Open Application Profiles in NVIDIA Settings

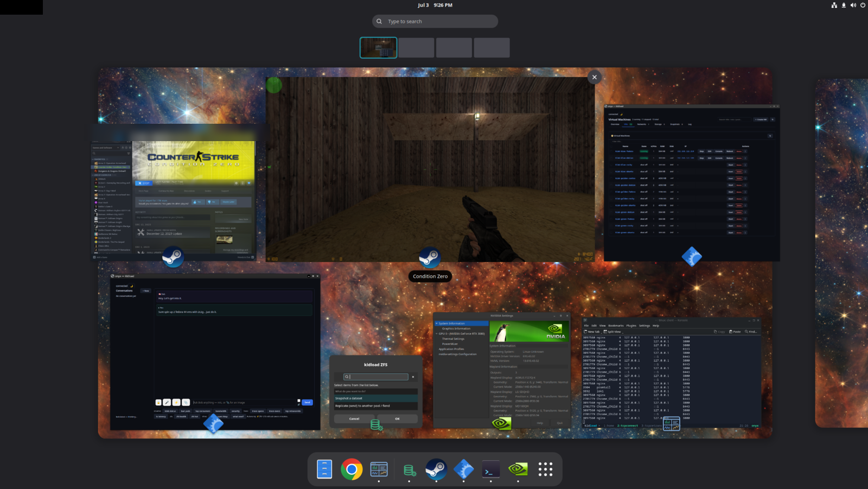pyautogui.click(x=451, y=349)
